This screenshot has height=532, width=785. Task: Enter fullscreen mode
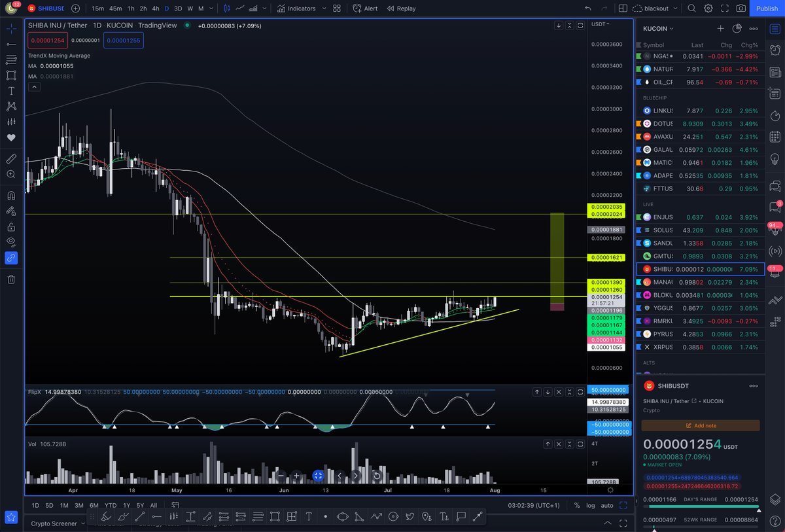coord(724,9)
